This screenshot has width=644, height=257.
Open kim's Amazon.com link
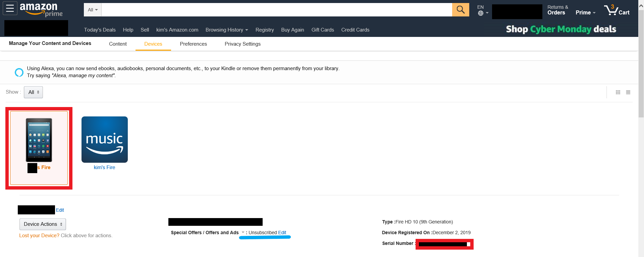click(177, 30)
